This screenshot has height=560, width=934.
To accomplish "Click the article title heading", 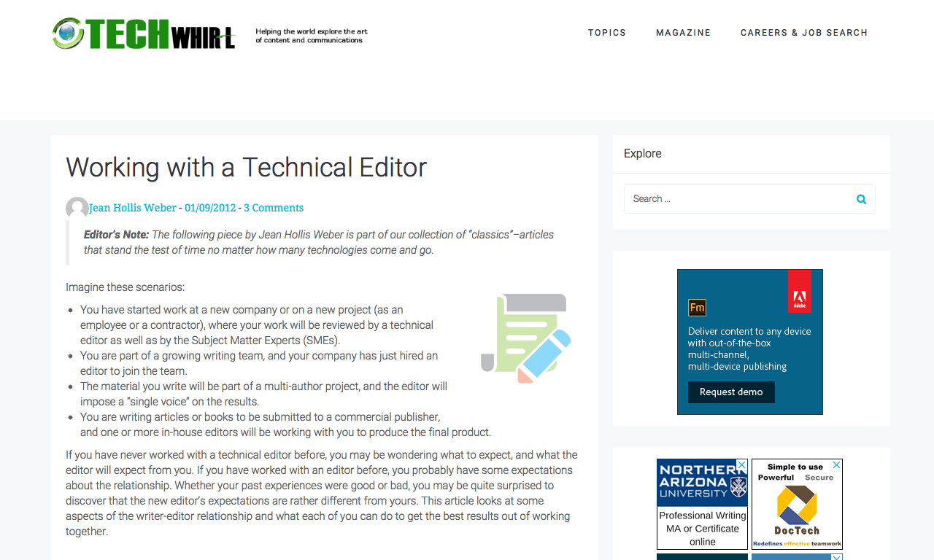I will pos(247,167).
